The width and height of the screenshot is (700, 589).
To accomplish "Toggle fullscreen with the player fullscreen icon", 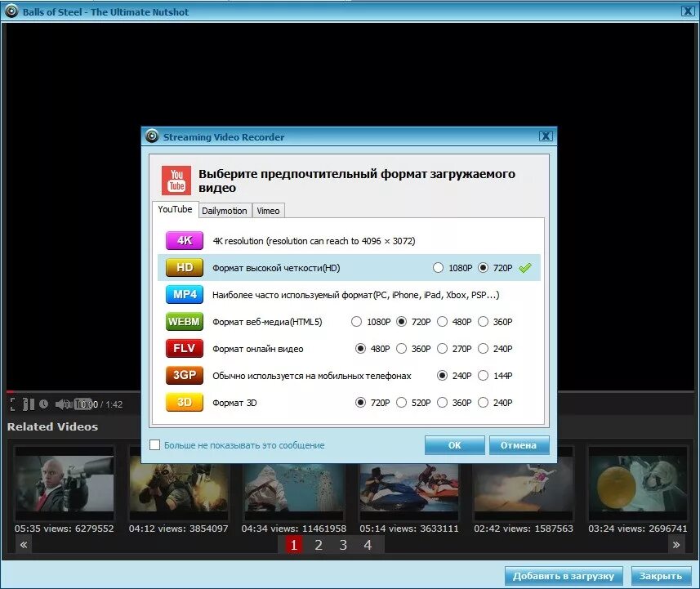I will click(x=12, y=404).
